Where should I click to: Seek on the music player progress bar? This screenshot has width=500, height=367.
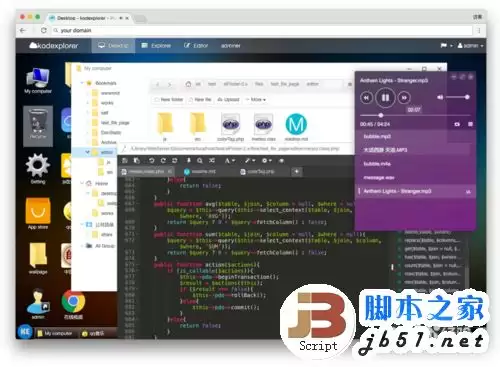[416, 115]
